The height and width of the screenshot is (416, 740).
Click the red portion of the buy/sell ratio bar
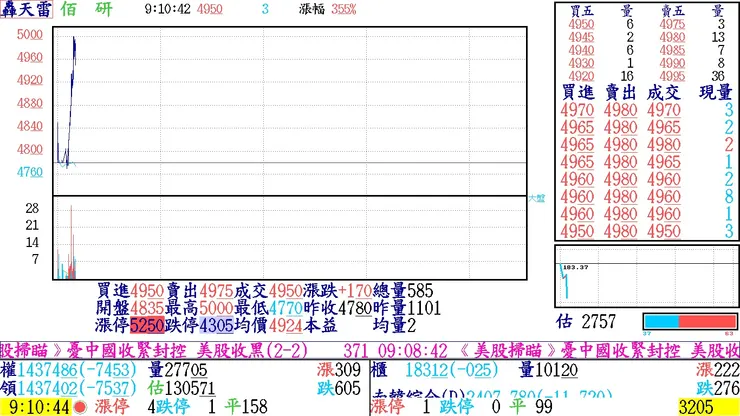point(707,322)
